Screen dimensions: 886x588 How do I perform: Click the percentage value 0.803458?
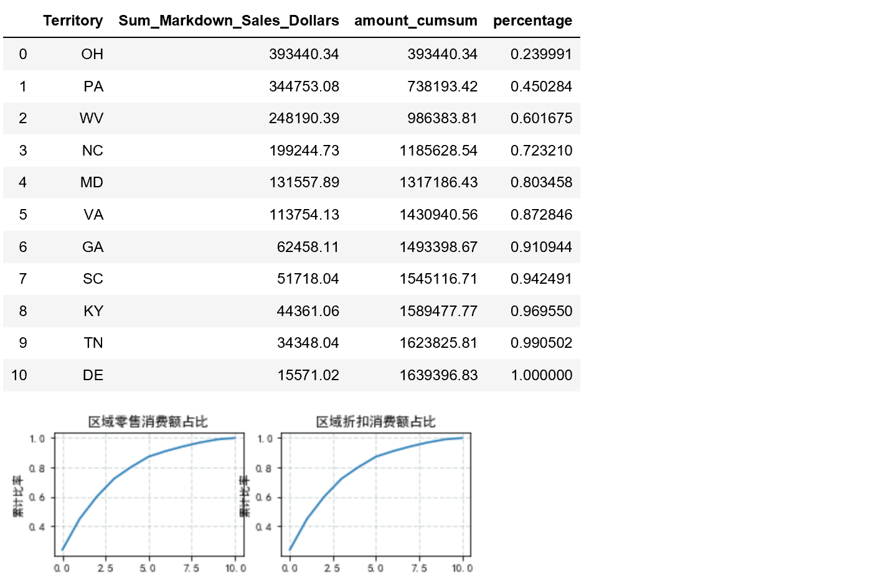pyautogui.click(x=541, y=182)
